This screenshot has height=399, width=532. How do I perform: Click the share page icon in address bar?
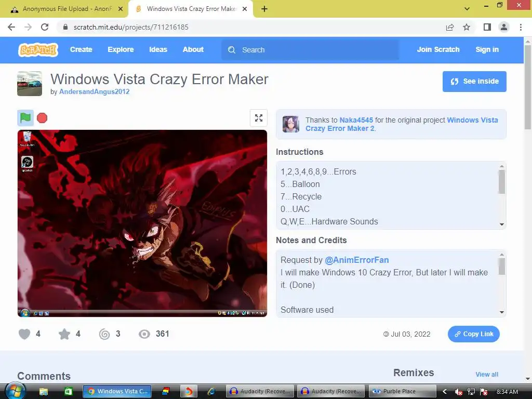[450, 27]
